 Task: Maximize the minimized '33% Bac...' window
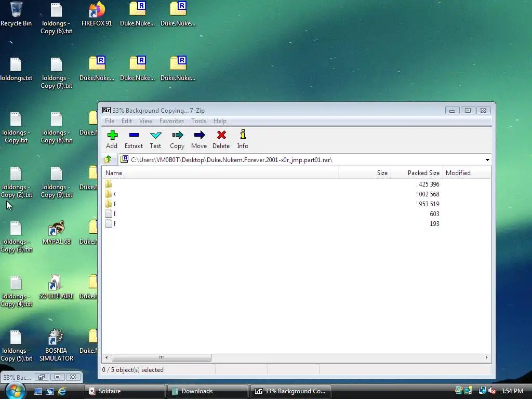[57, 377]
